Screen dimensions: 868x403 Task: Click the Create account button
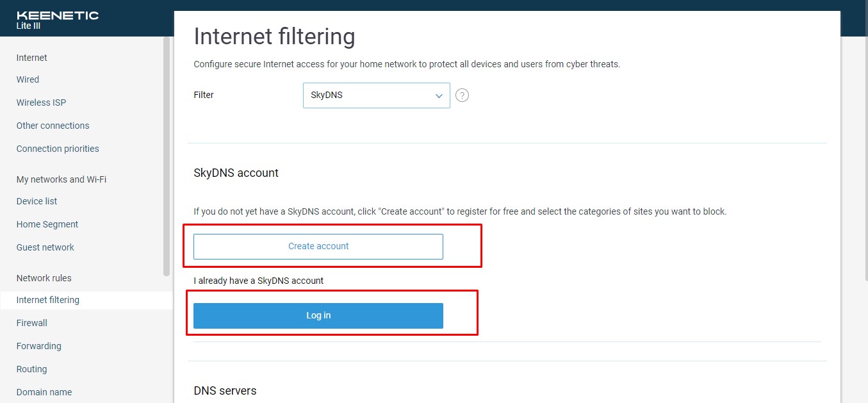tap(318, 247)
